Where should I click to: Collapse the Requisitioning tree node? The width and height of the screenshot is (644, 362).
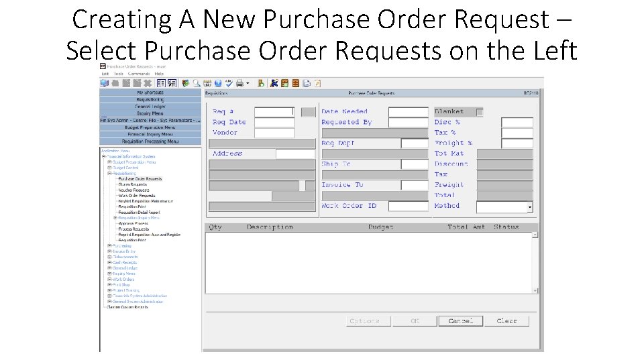pyautogui.click(x=109, y=174)
